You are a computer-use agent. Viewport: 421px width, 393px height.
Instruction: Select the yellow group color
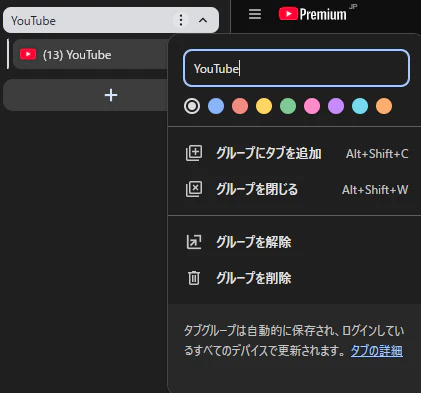pos(264,106)
